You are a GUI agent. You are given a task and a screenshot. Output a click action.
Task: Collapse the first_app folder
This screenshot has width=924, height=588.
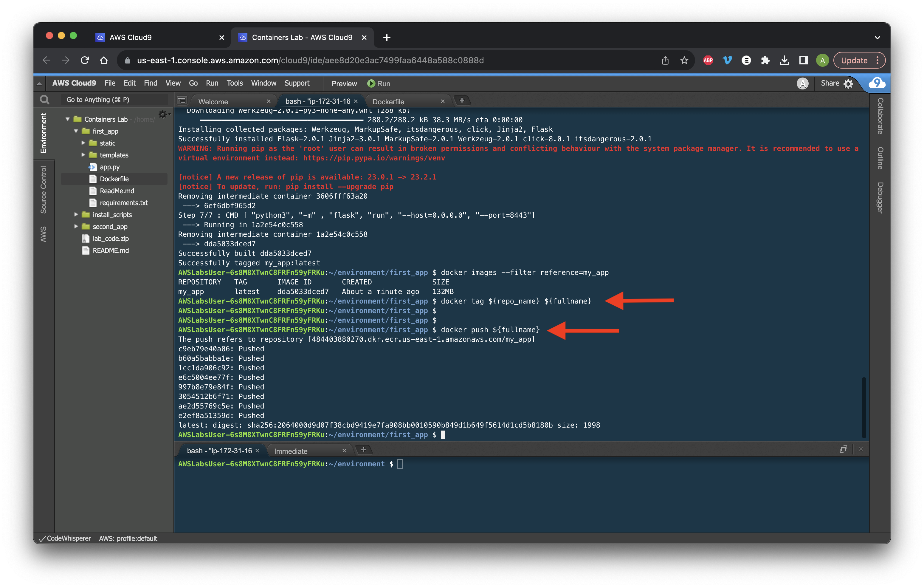[76, 131]
